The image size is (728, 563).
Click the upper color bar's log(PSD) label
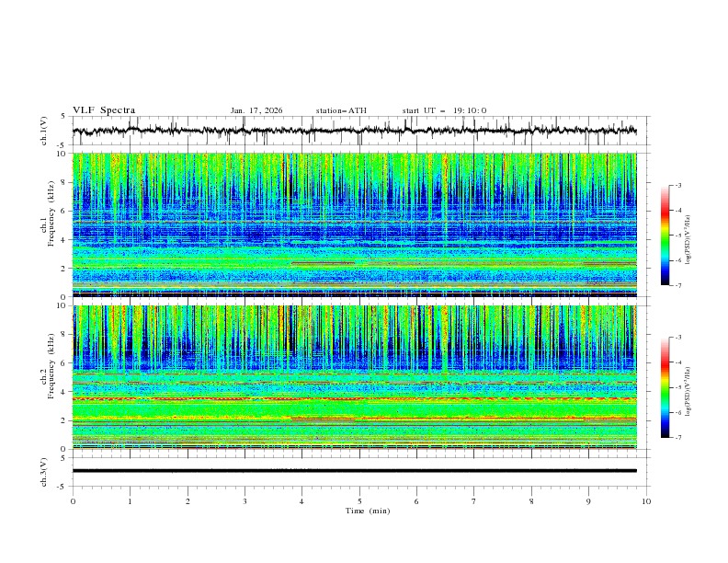point(689,240)
